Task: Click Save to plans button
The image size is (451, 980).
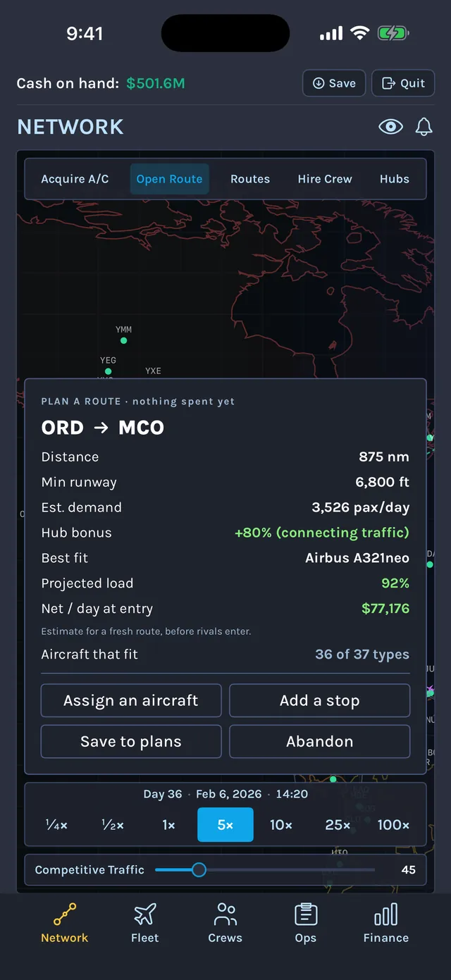Action: pos(131,741)
